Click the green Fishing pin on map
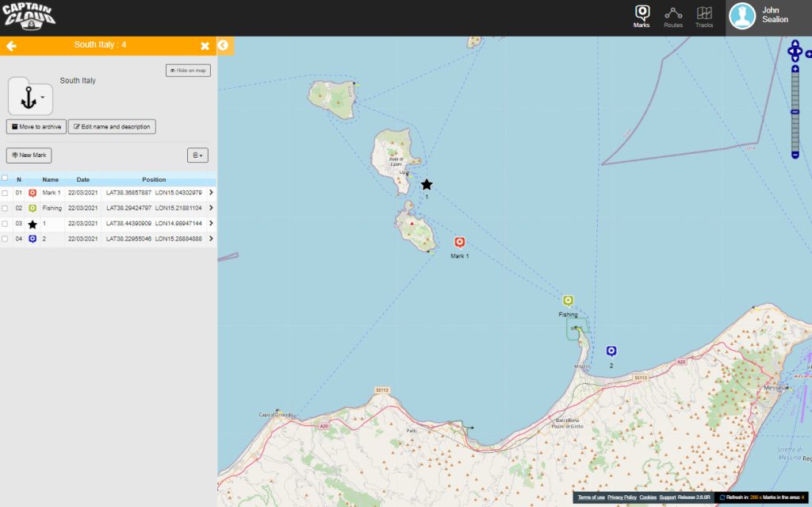The width and height of the screenshot is (812, 507). (568, 301)
